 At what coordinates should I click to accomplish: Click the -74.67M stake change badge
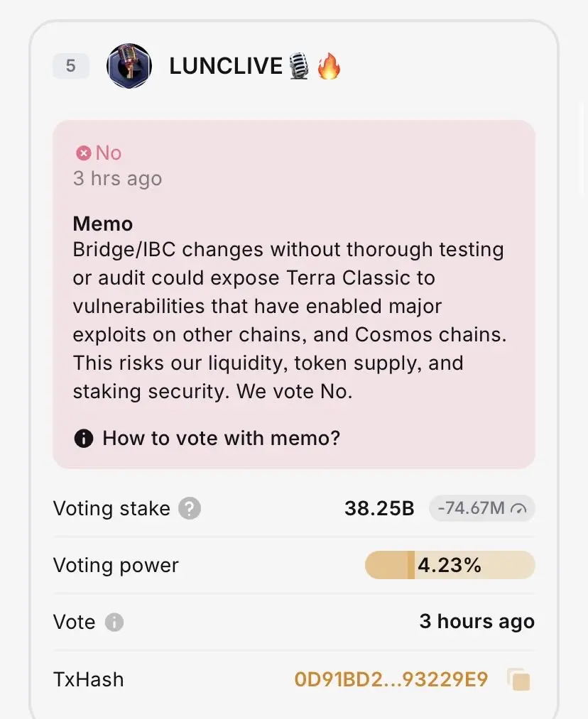pyautogui.click(x=481, y=508)
